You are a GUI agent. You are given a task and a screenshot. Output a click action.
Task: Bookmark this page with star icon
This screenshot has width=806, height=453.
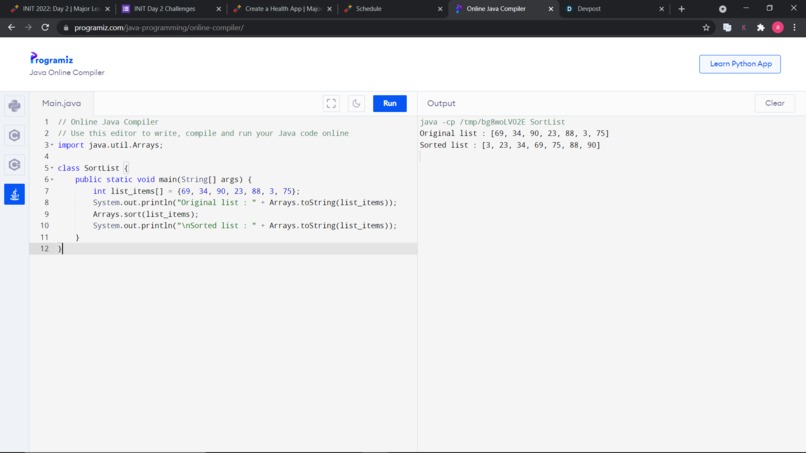point(706,28)
